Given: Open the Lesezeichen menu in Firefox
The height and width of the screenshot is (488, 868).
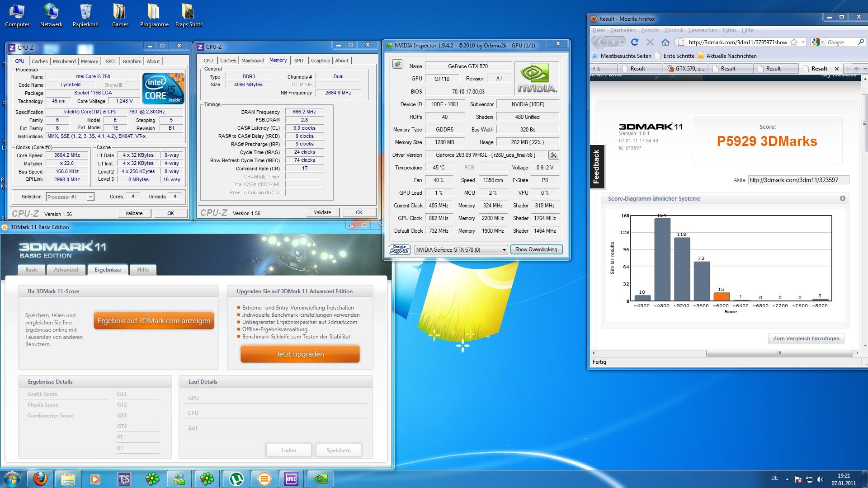Looking at the screenshot, I should tap(703, 30).
